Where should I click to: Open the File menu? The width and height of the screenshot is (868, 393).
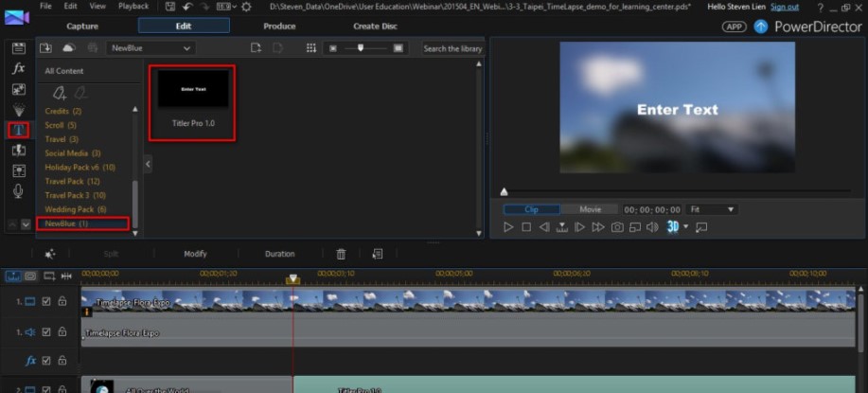tap(46, 6)
